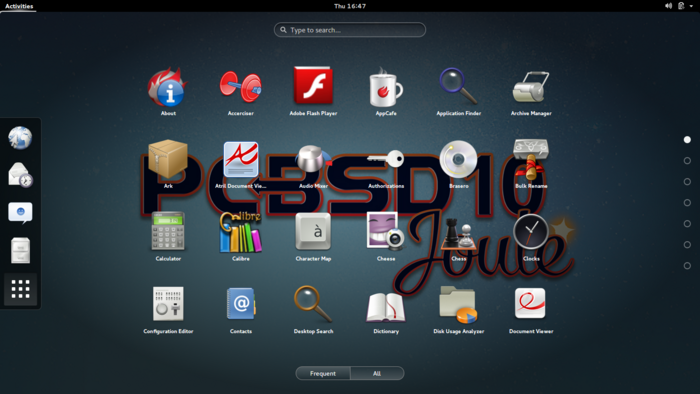Viewport: 700px width, 394px height.
Task: Open the AppCafe application
Action: 386,91
